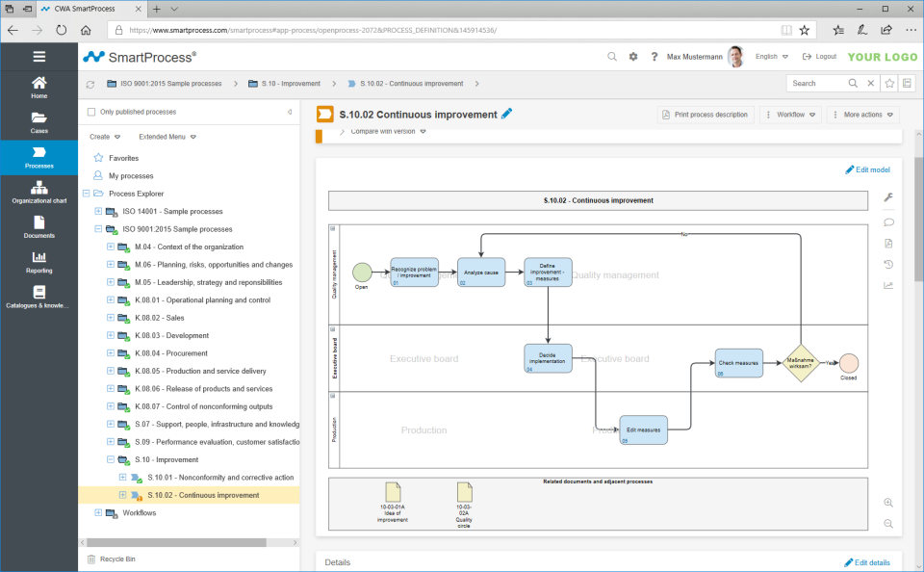
Task: Star this process as a favorite
Action: [x=890, y=84]
